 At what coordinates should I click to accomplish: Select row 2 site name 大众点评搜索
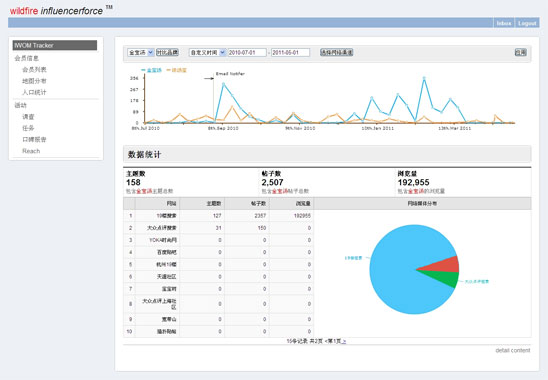point(162,228)
